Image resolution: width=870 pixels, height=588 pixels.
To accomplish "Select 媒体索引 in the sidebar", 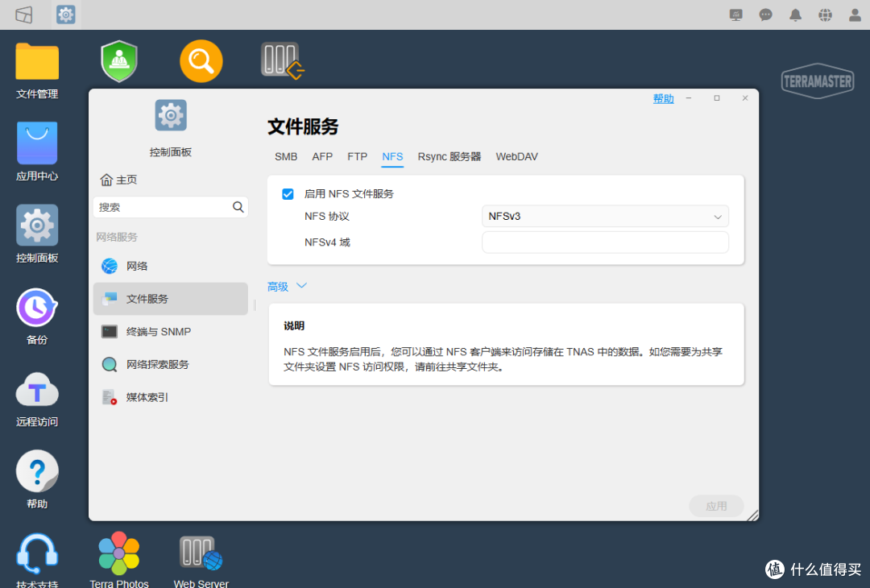I will (170, 396).
